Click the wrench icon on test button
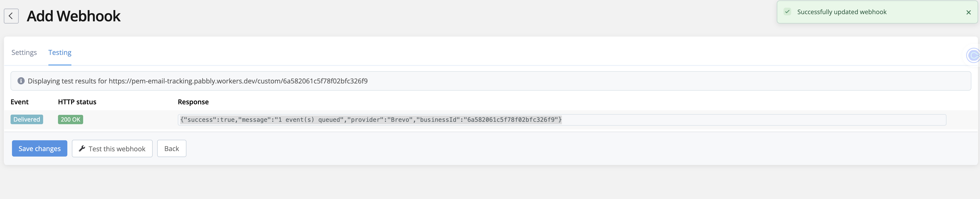The image size is (980, 199). pos(82,149)
